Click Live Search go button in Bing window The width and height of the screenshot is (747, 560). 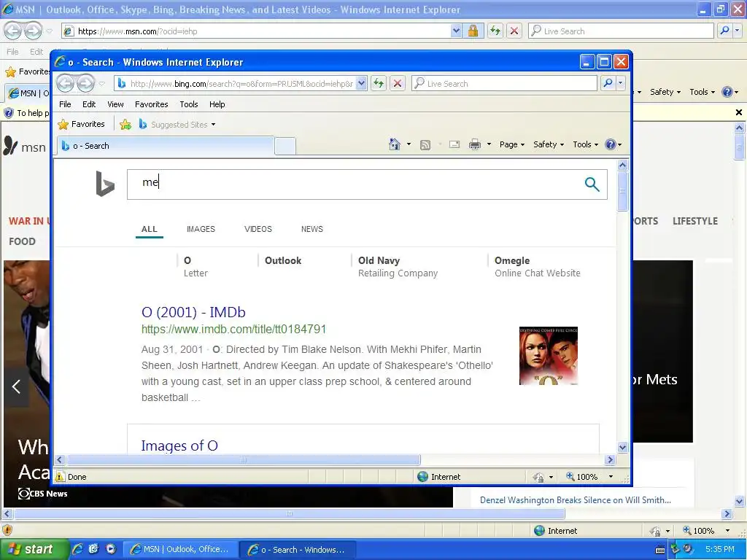[x=608, y=83]
